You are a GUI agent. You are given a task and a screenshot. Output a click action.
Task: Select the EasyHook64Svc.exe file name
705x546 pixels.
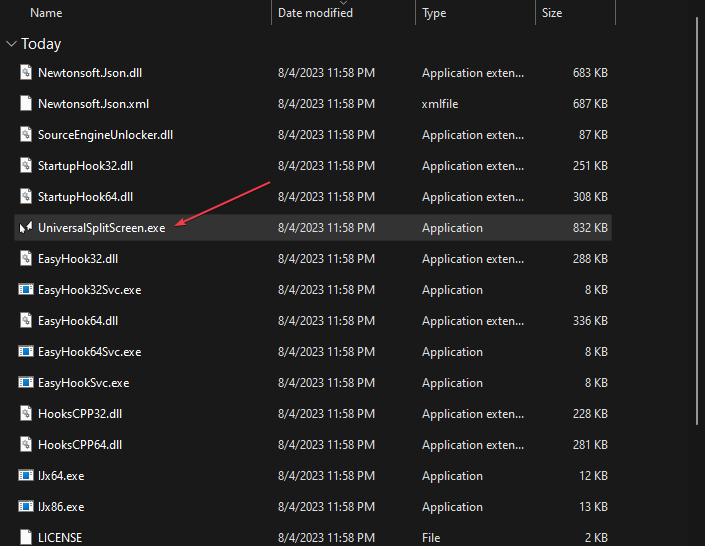89,352
